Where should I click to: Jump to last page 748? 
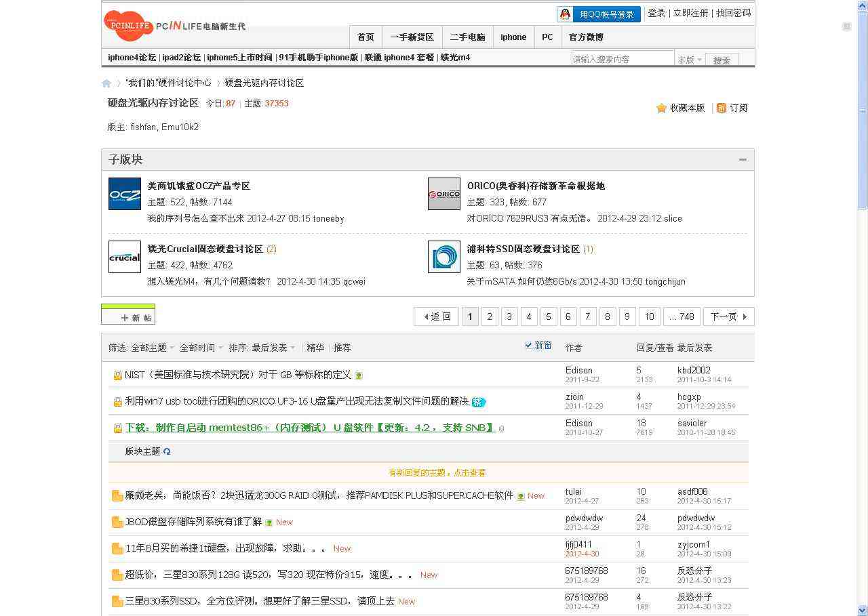[x=682, y=316]
